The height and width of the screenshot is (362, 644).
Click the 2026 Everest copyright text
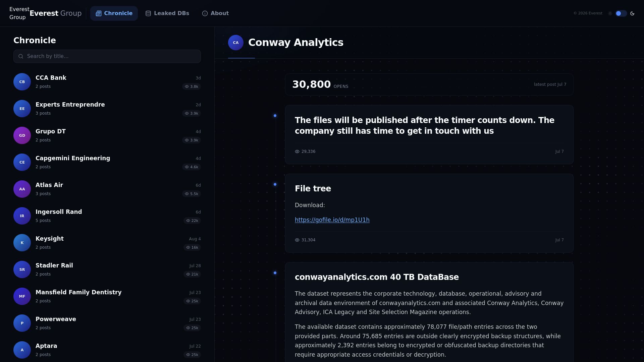tap(588, 13)
